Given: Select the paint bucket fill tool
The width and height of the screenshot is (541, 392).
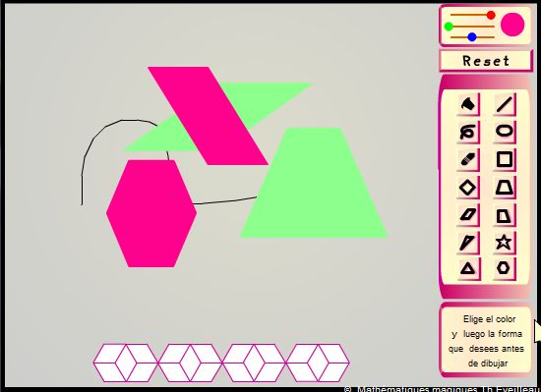Looking at the screenshot, I should coord(468,104).
